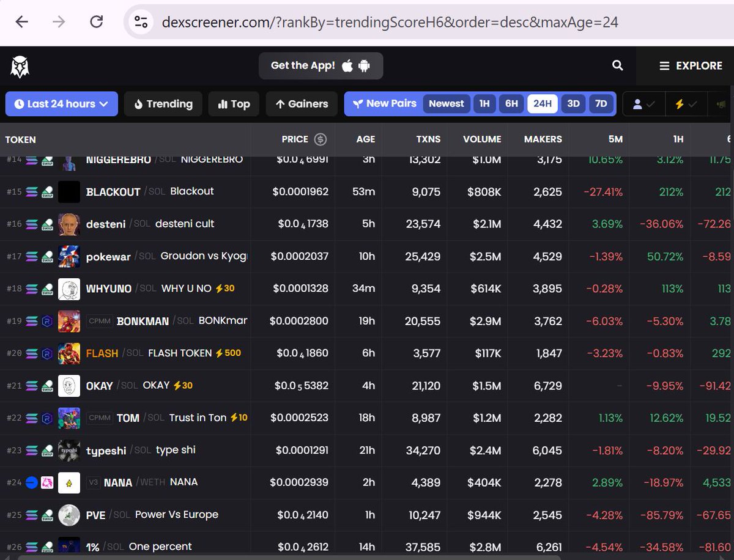Click the Get the App button

point(321,65)
